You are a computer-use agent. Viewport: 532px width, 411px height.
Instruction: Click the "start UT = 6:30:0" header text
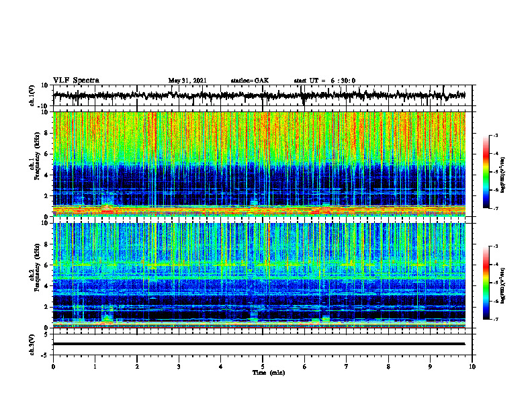(x=324, y=81)
